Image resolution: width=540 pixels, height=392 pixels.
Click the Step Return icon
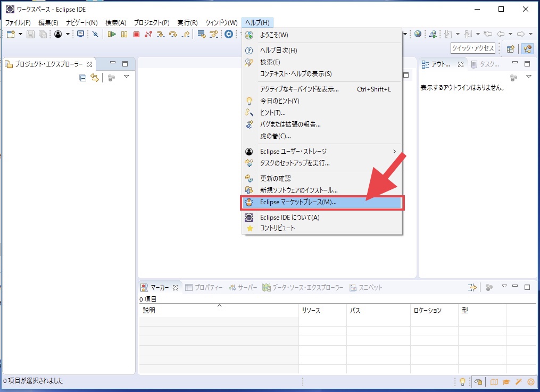[x=186, y=34]
